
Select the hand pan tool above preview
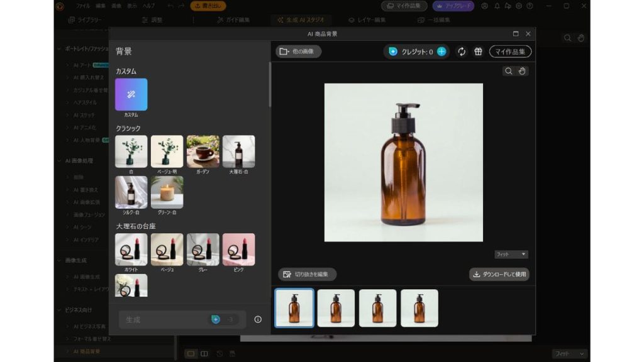(x=522, y=71)
